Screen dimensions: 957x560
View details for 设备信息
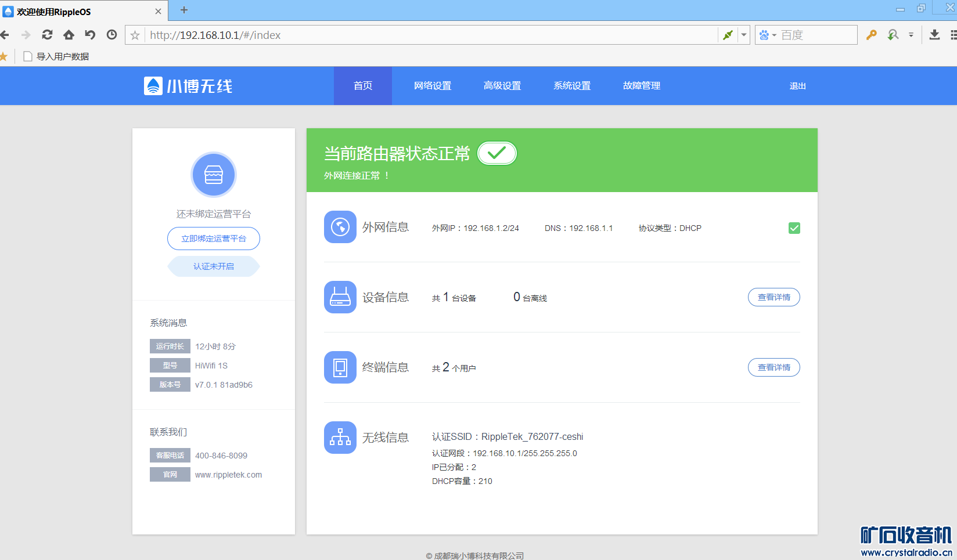pyautogui.click(x=774, y=297)
